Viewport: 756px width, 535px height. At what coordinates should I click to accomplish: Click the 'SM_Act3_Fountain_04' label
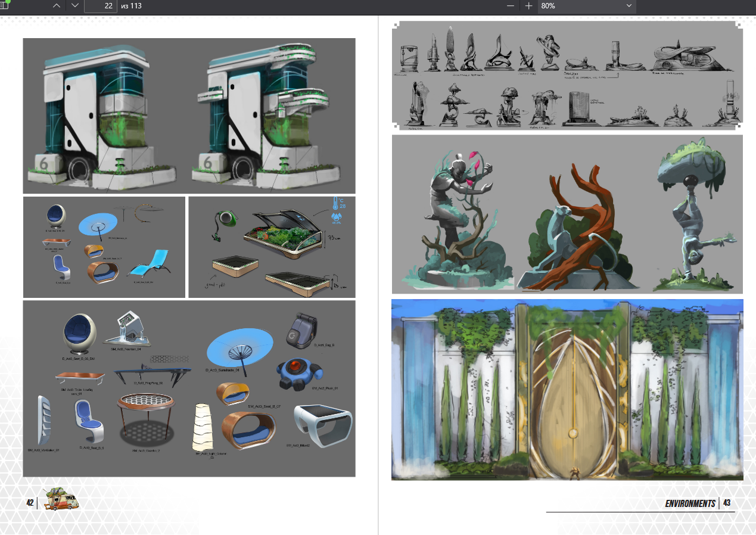click(126, 350)
